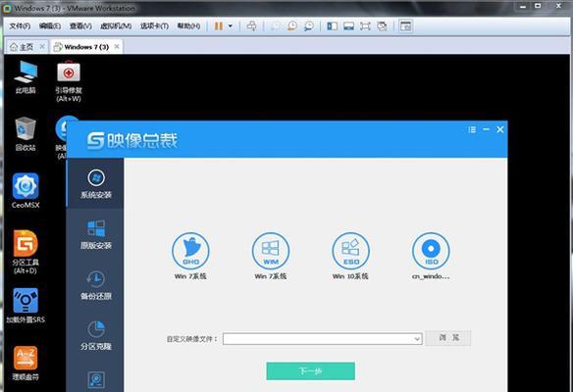Select the ISO cn_windo... image icon
This screenshot has height=392, width=573.
point(431,251)
